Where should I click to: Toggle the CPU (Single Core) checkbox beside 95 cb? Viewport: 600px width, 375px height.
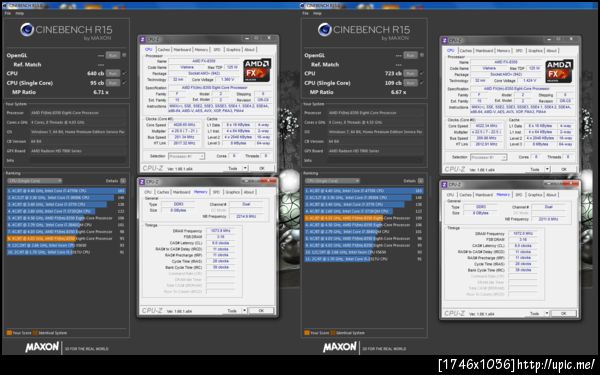124,83
